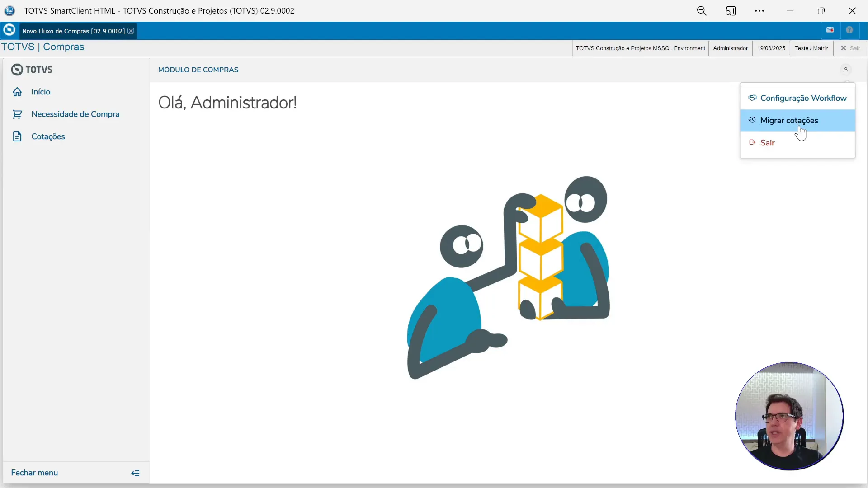Click the red notification icon in the blue bar

[x=830, y=30]
